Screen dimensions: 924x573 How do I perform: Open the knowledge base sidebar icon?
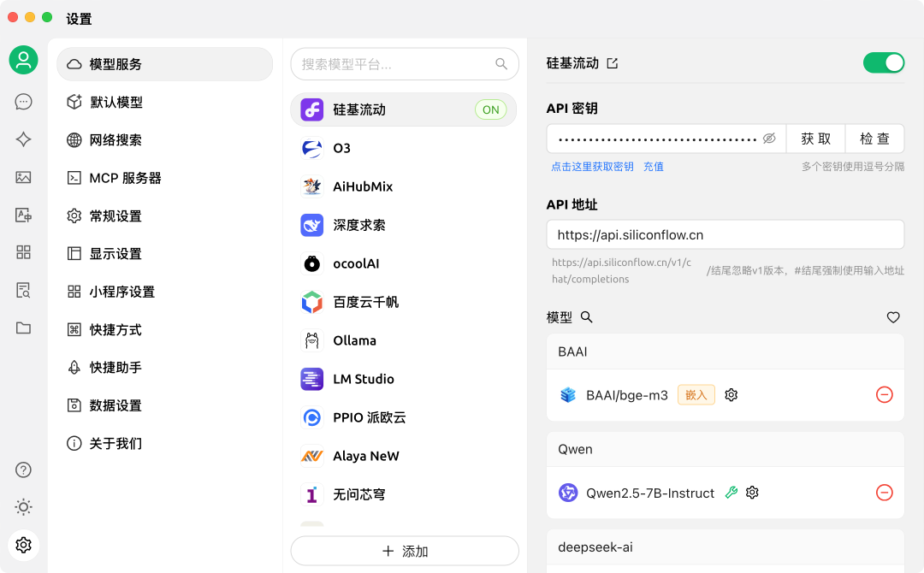(x=24, y=290)
